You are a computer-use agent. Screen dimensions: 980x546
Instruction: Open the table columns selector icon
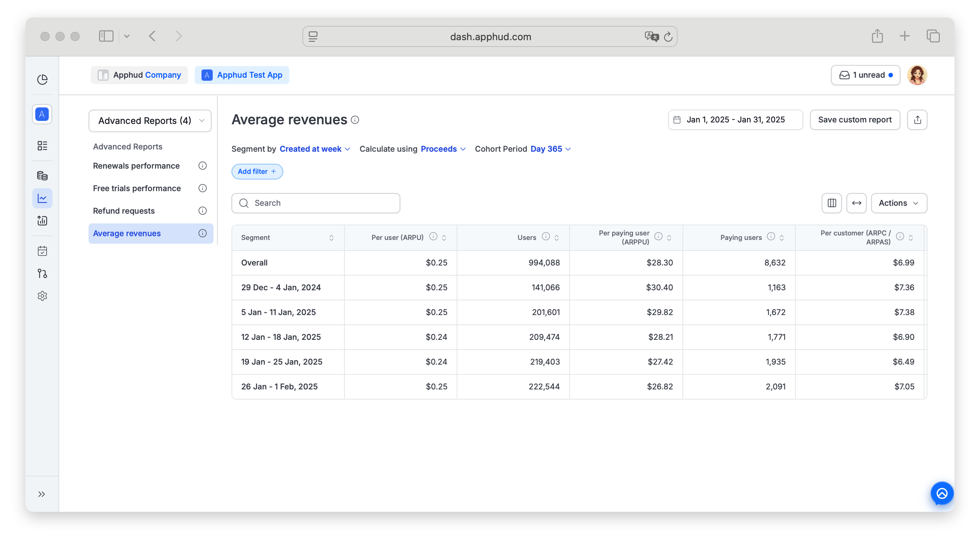click(832, 203)
